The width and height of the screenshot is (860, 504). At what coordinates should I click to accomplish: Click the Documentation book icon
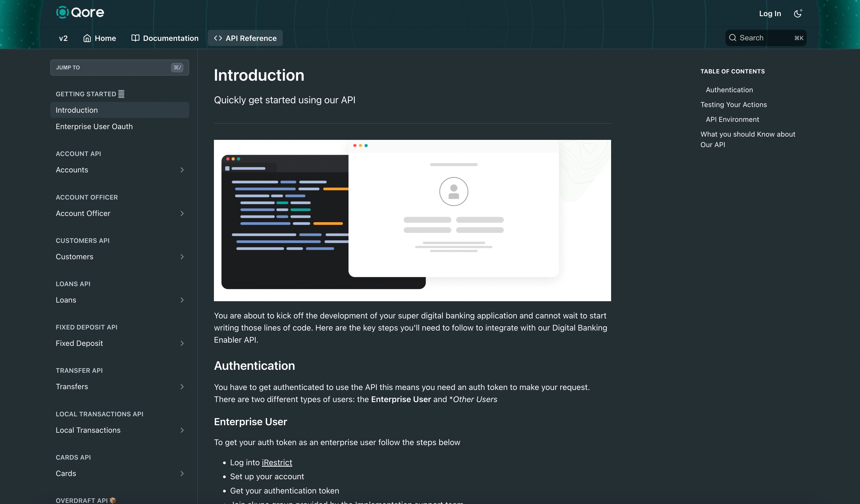point(135,38)
